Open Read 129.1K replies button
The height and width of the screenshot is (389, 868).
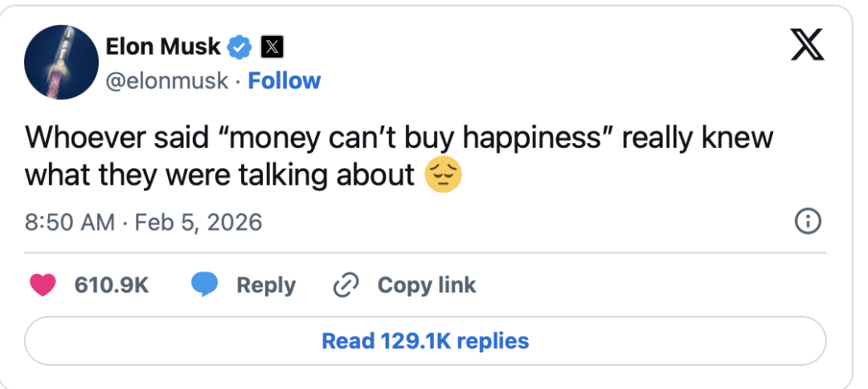pos(425,341)
